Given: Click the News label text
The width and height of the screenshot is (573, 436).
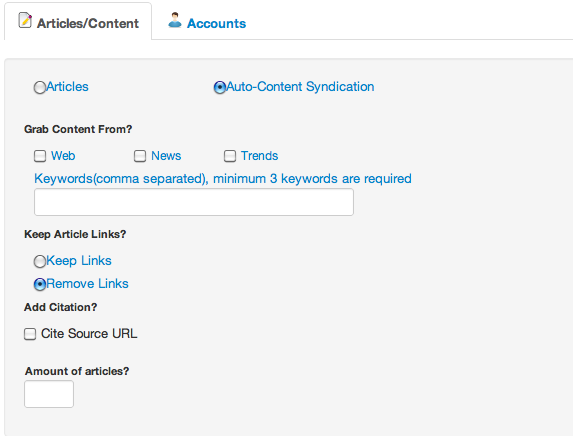Looking at the screenshot, I should point(166,156).
